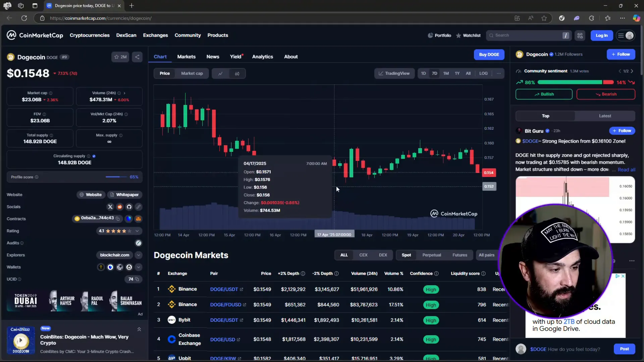The height and width of the screenshot is (362, 644).
Task: Open the Reddit social link icon
Action: pos(120,207)
